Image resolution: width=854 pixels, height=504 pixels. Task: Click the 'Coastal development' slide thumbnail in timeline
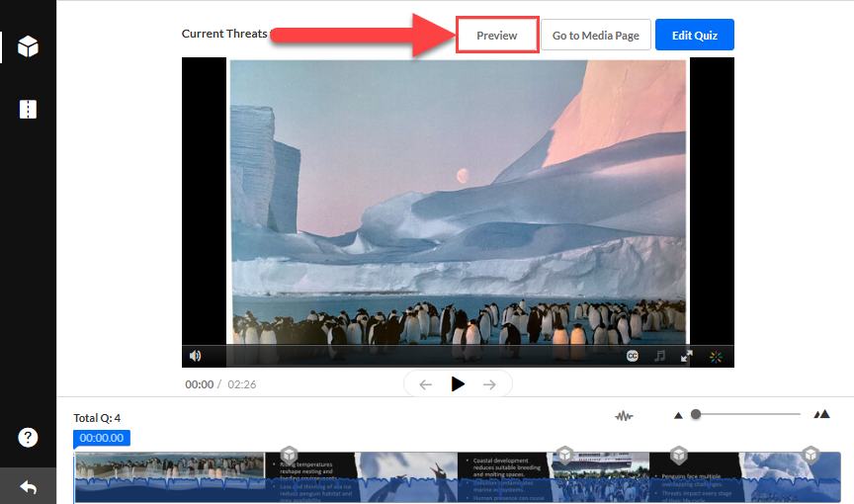point(504,476)
